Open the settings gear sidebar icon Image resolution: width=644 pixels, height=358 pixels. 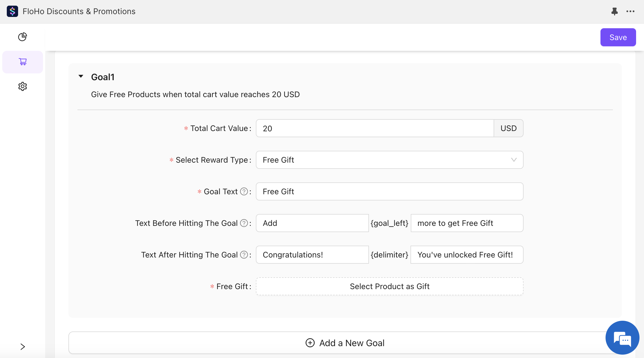pyautogui.click(x=22, y=86)
